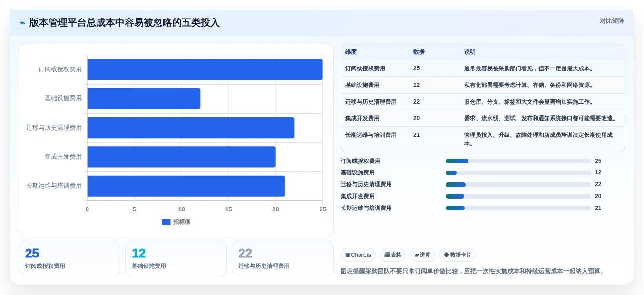Click the 长期运维与培训费用 bar in the chart
Image resolution: width=644 pixels, height=295 pixels.
pyautogui.click(x=186, y=186)
